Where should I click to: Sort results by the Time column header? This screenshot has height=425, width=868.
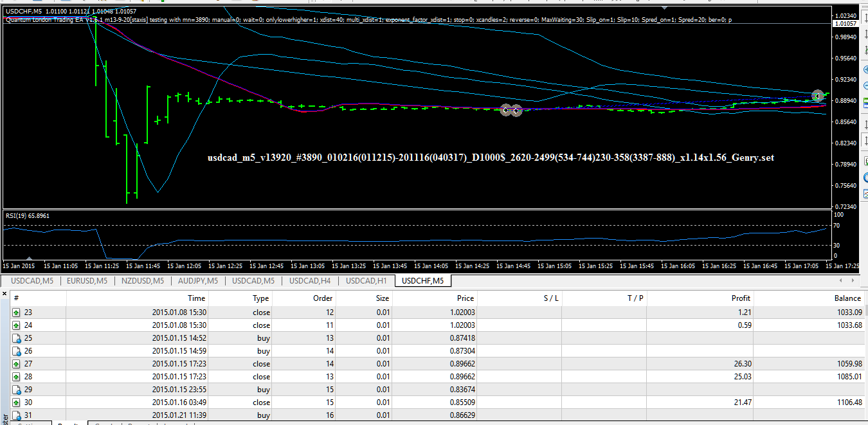138,298
